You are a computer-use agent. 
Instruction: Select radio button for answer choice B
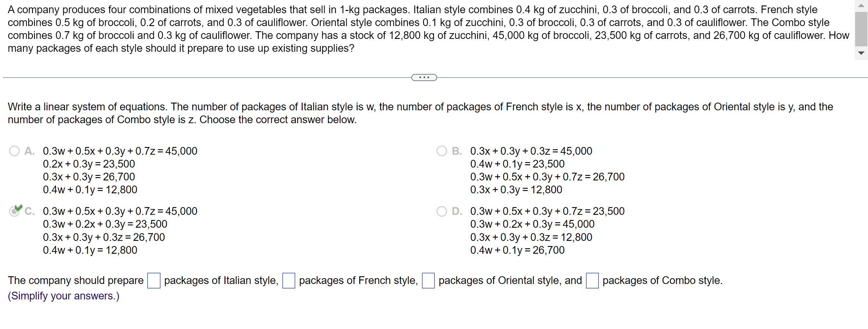(442, 151)
